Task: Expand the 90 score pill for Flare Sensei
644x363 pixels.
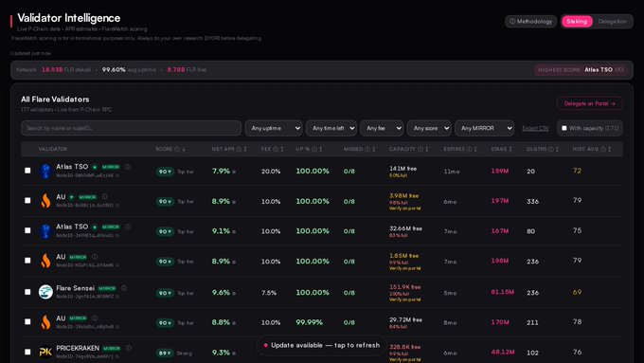Action: pos(165,293)
